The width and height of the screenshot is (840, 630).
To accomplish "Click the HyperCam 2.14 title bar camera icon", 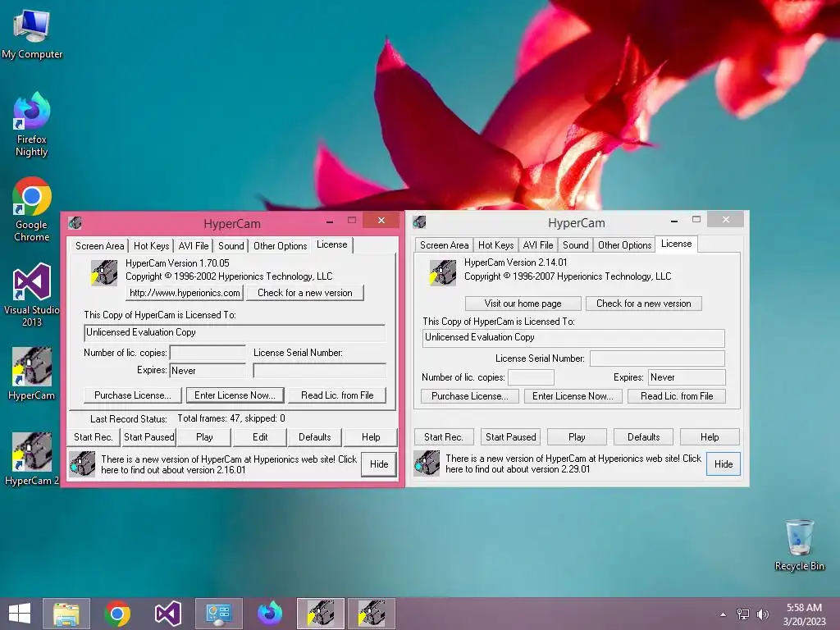I will (x=419, y=221).
